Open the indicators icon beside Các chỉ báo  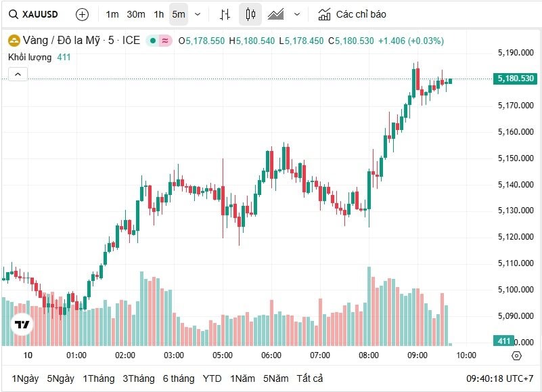click(x=325, y=14)
